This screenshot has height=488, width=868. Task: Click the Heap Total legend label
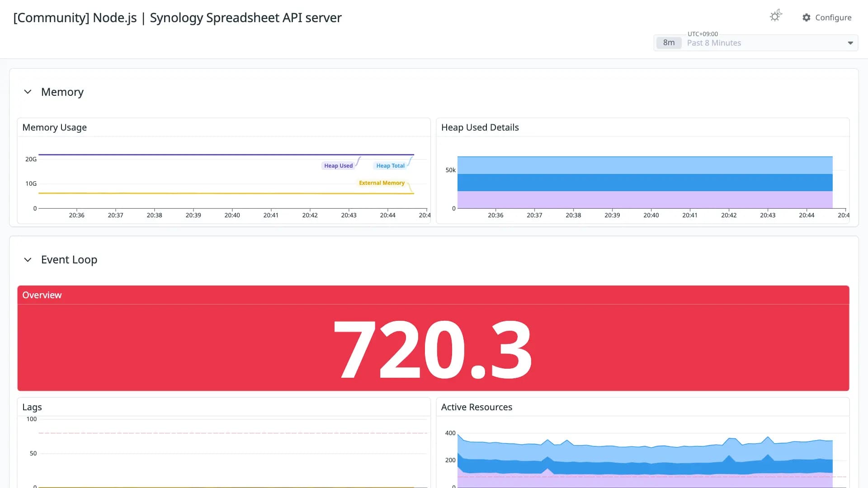(391, 166)
